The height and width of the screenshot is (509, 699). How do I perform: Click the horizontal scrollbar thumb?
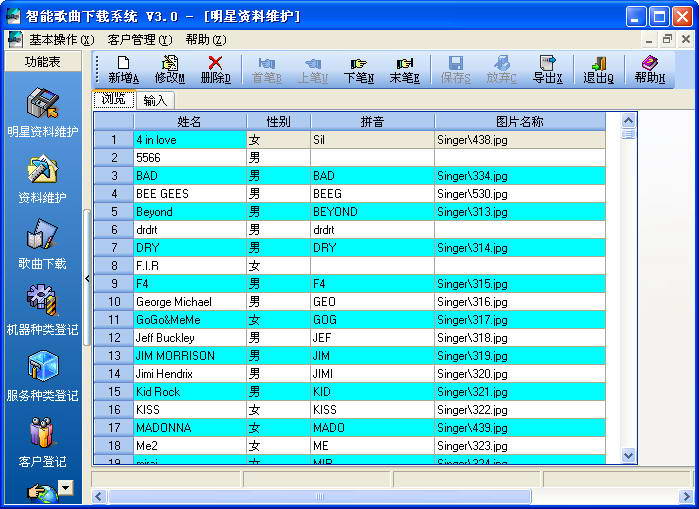(320, 496)
